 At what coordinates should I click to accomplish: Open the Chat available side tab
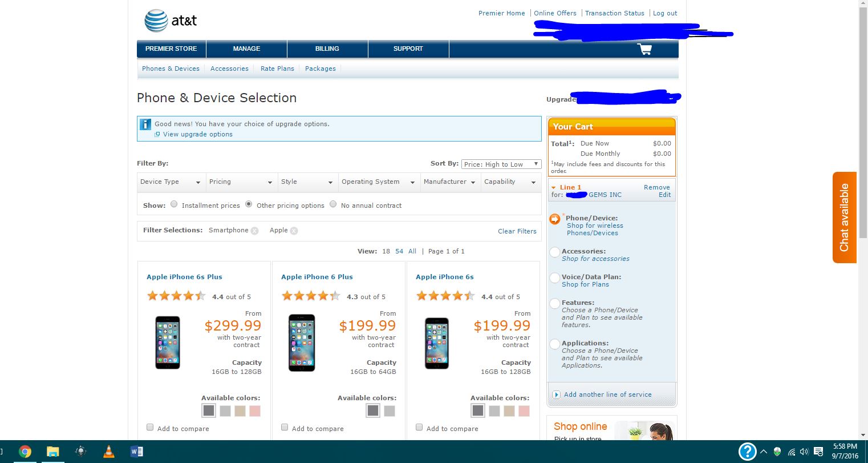pyautogui.click(x=845, y=218)
